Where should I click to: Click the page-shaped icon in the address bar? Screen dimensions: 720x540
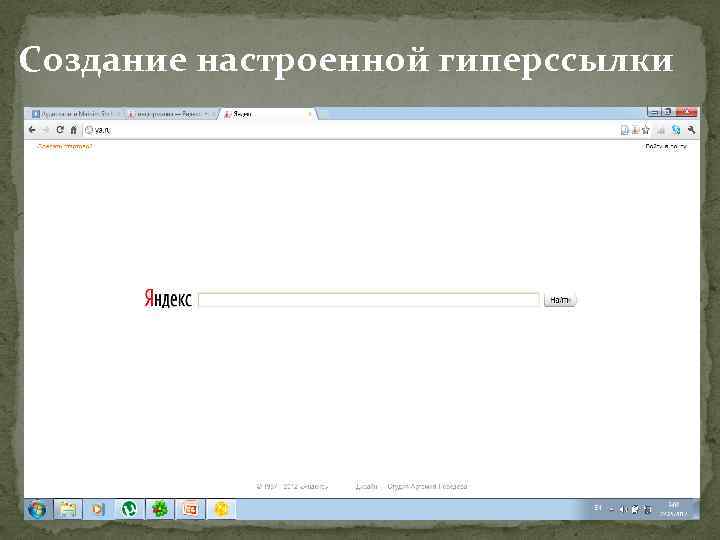(x=624, y=130)
